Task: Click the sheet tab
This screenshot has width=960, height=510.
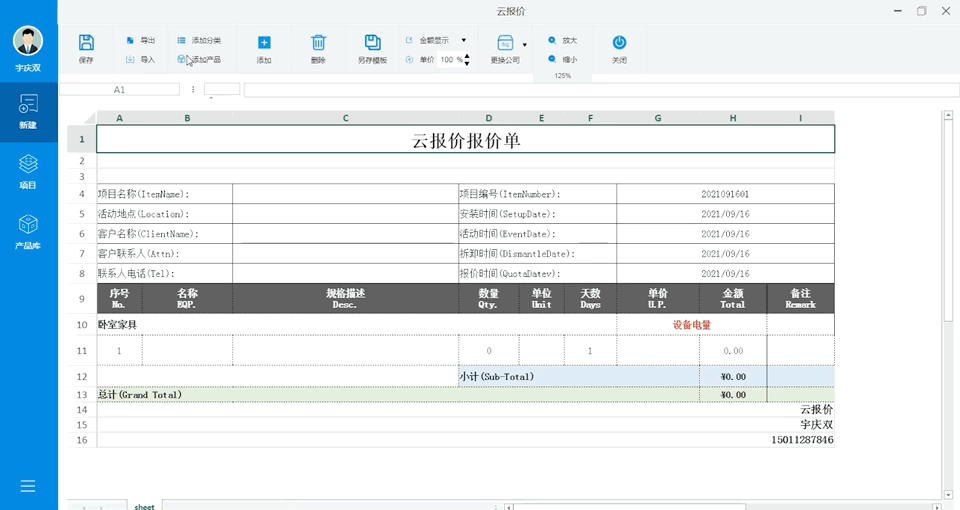Action: click(144, 506)
